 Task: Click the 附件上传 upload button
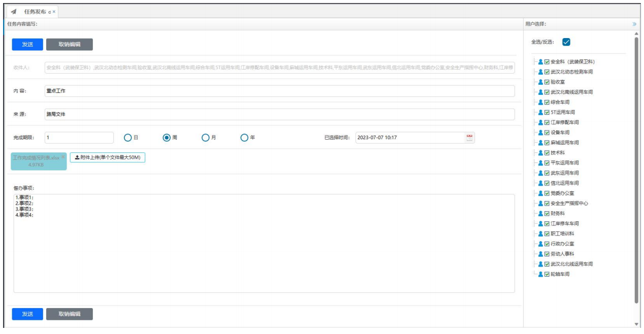pyautogui.click(x=107, y=157)
